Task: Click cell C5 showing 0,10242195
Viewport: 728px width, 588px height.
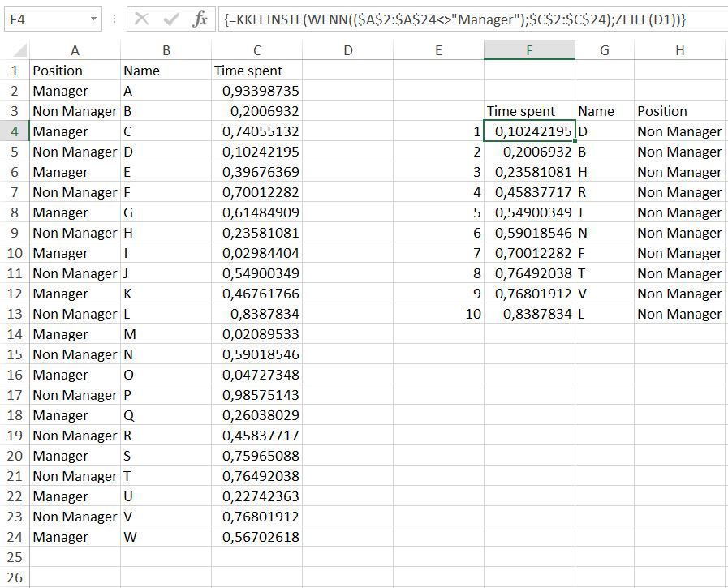Action: [x=256, y=152]
